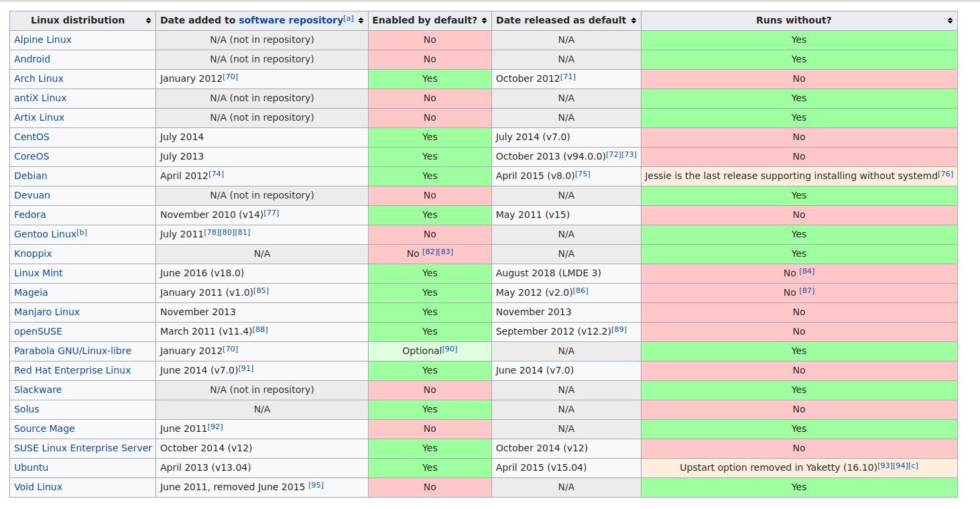Open the Android article
The image size is (980, 509).
(32, 59)
